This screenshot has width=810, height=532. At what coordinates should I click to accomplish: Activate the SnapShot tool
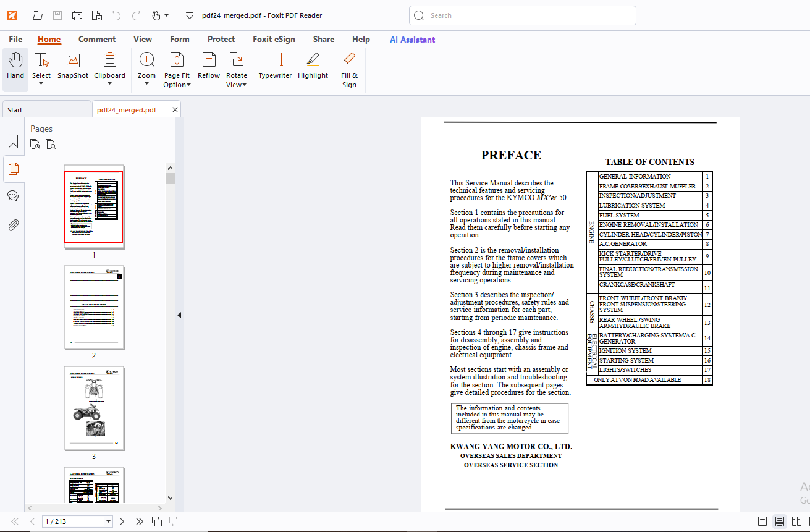pyautogui.click(x=73, y=66)
